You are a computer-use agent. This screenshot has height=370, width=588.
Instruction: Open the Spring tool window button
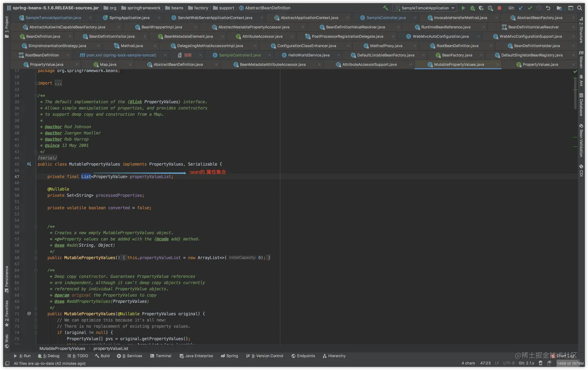[x=229, y=356]
